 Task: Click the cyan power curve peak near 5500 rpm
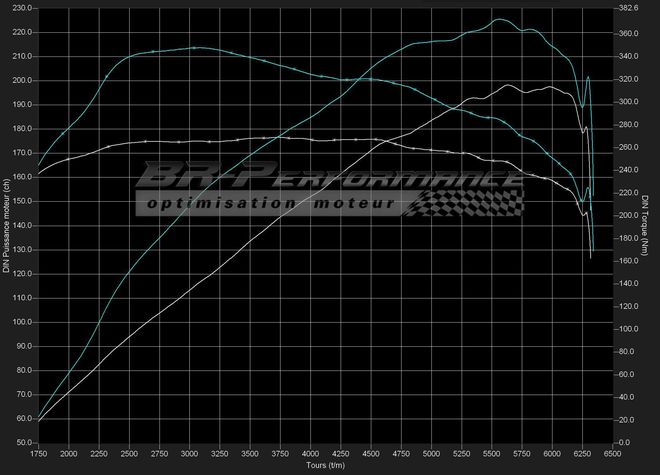[x=497, y=20]
